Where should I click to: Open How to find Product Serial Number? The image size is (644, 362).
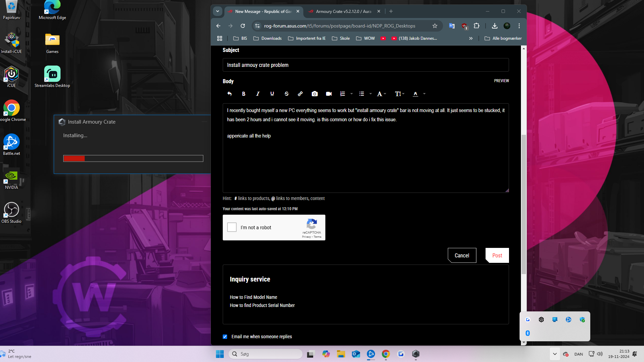262,305
